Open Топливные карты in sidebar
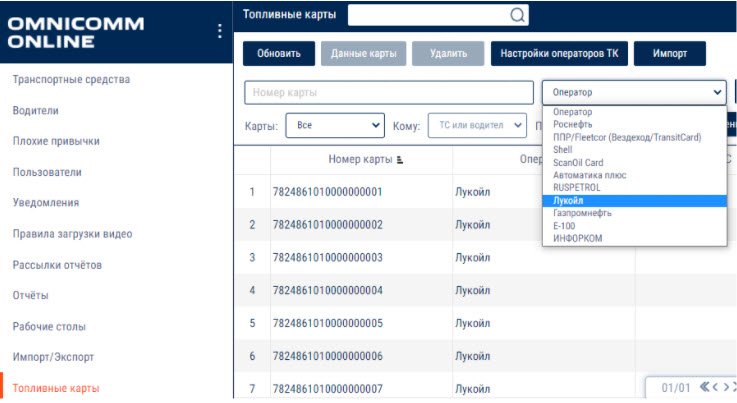 pyautogui.click(x=55, y=388)
